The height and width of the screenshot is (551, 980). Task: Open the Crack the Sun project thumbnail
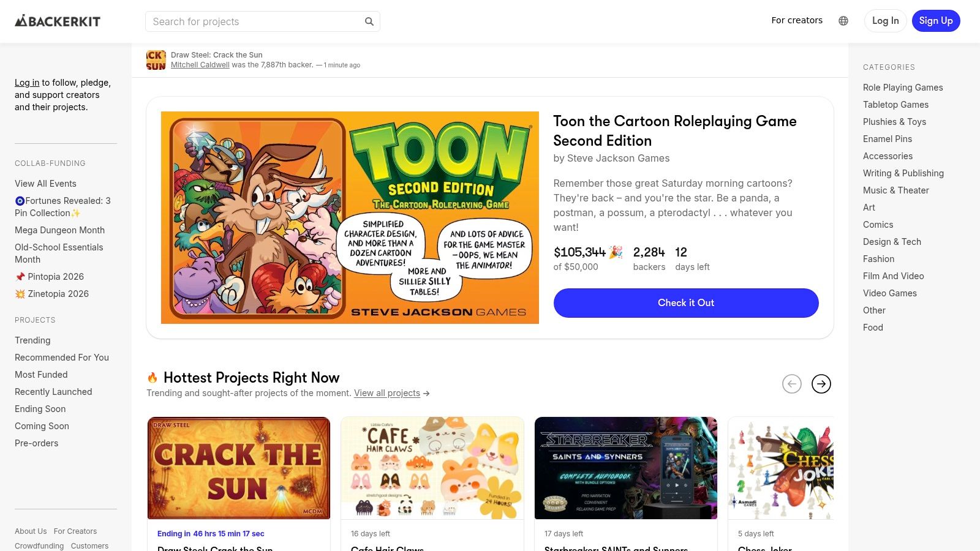tap(239, 468)
